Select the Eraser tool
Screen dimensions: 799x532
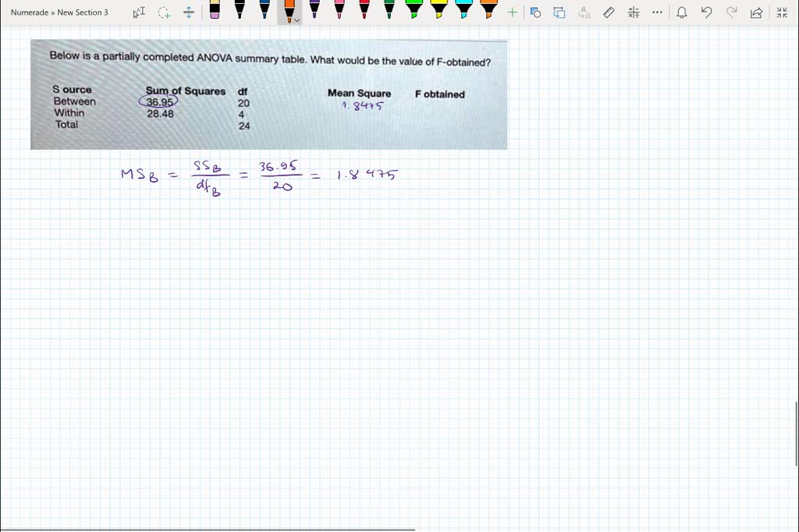pyautogui.click(x=215, y=9)
